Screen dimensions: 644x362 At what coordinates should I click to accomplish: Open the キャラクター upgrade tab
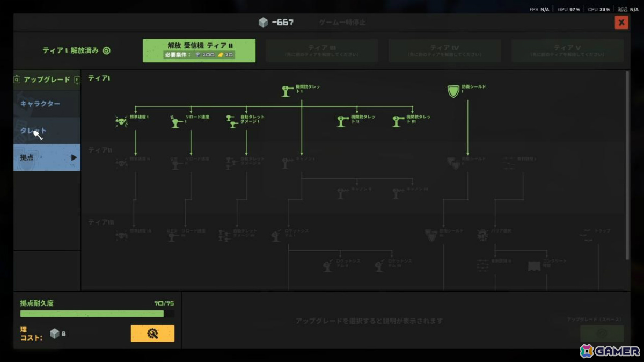coord(47,104)
